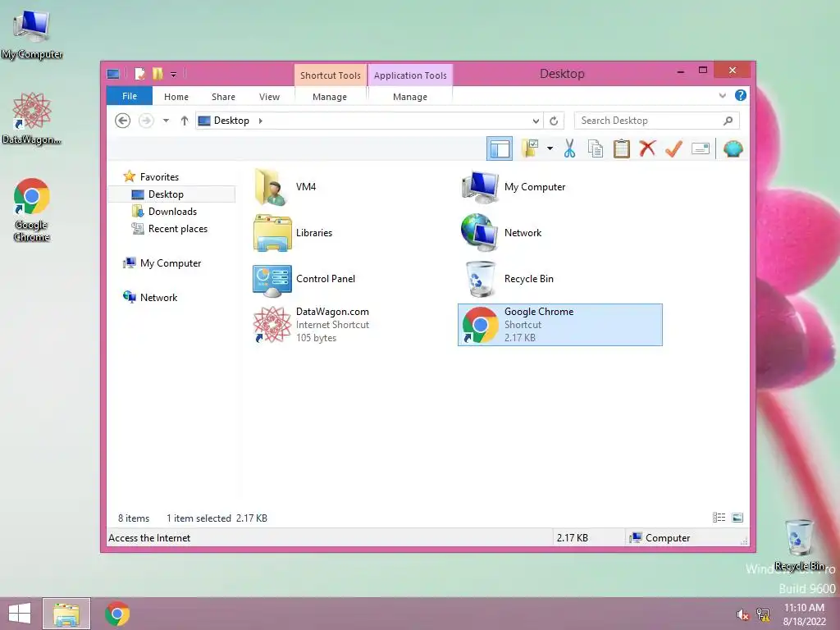Image resolution: width=840 pixels, height=630 pixels.
Task: Click the Application Tools contextual tab header
Action: click(x=410, y=75)
